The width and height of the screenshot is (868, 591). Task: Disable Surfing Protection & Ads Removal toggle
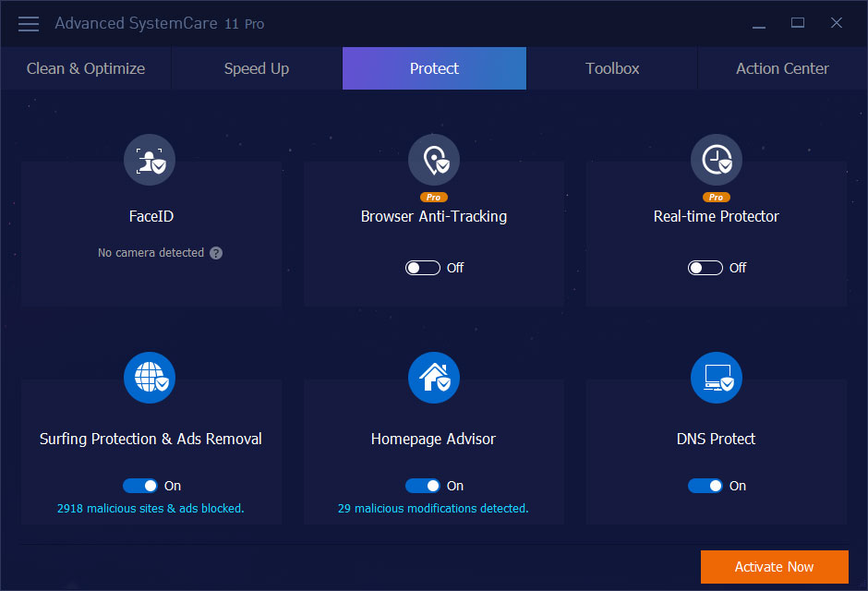(140, 486)
